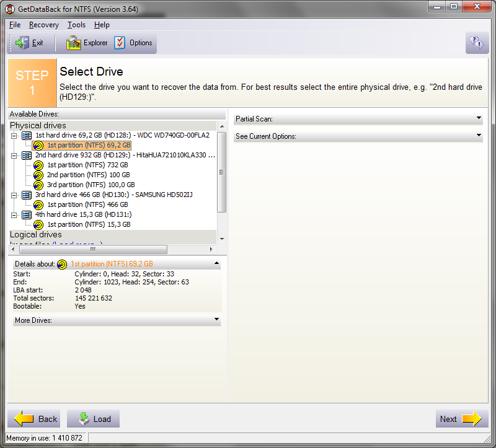The width and height of the screenshot is (496, 448).
Task: Maximize the GetDataBack window
Action: pyautogui.click(x=454, y=7)
